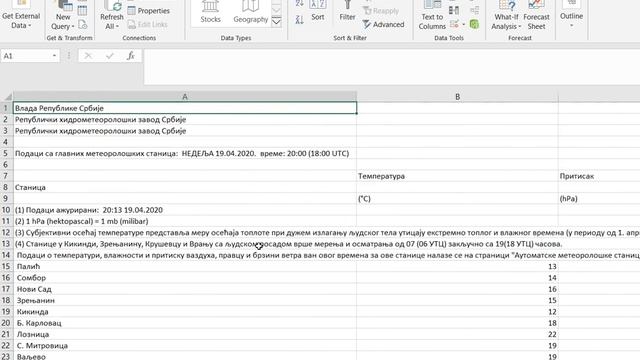Click the Name Box showing A1
Viewport: 640px width, 360px height.
tap(26, 56)
